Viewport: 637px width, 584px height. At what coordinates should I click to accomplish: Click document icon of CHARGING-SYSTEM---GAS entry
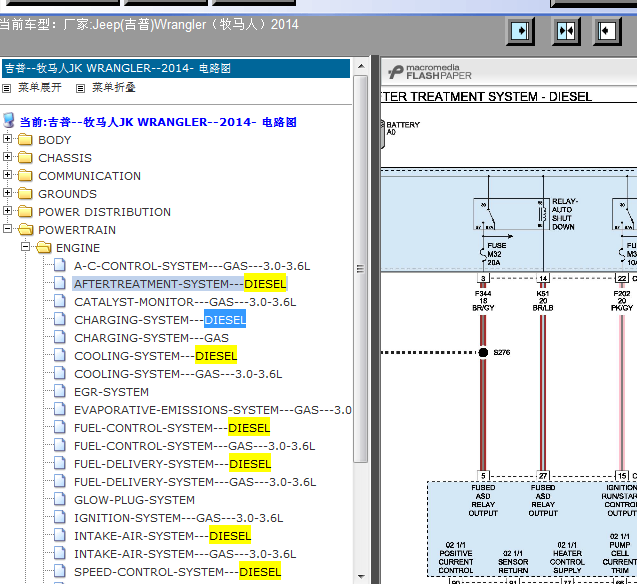(x=60, y=337)
